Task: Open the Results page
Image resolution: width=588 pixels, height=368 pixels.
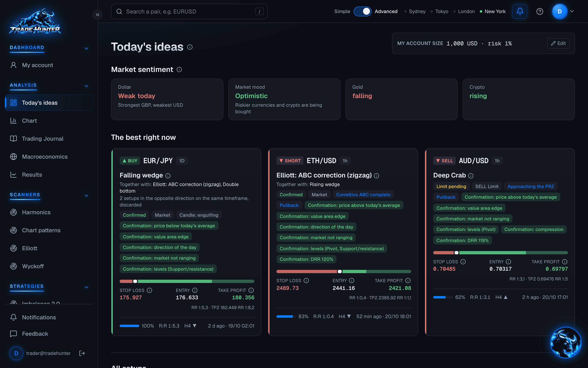Action: point(49,175)
